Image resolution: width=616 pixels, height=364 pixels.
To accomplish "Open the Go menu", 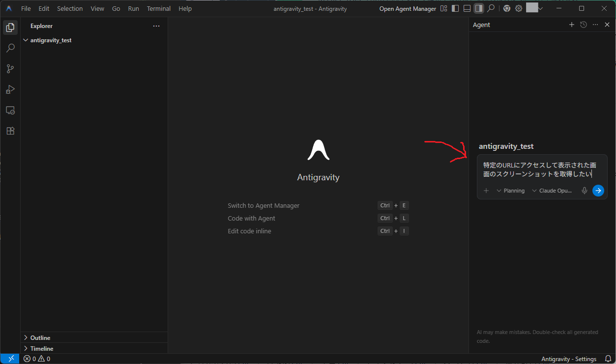I will tap(116, 8).
